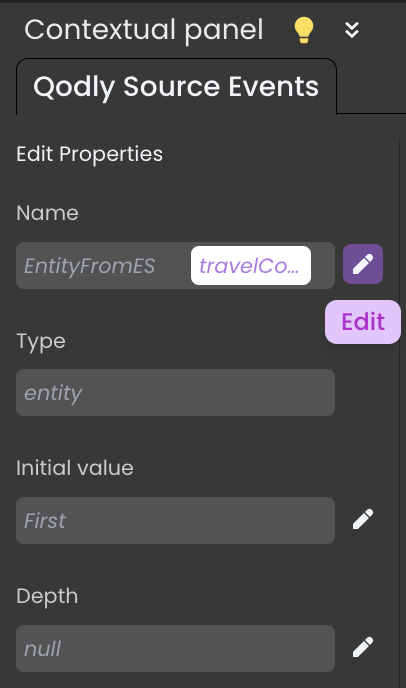Click the Type field showing entity
The width and height of the screenshot is (406, 688).
tap(176, 393)
